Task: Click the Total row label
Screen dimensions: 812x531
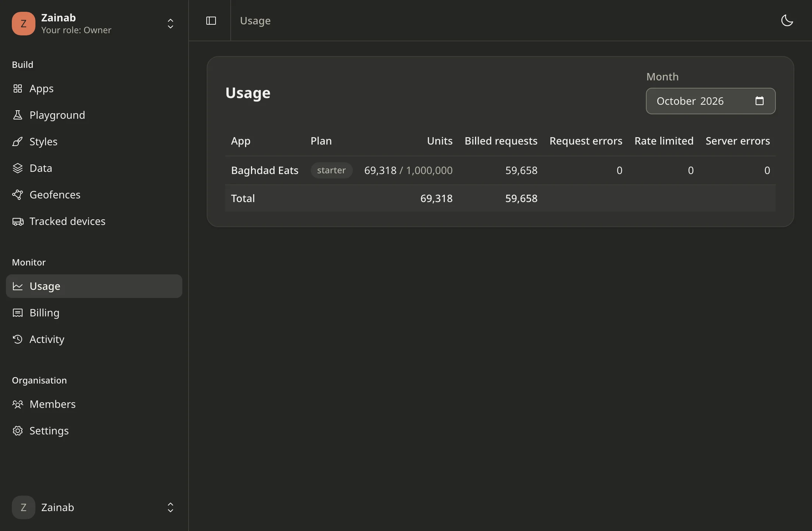Action: (243, 198)
